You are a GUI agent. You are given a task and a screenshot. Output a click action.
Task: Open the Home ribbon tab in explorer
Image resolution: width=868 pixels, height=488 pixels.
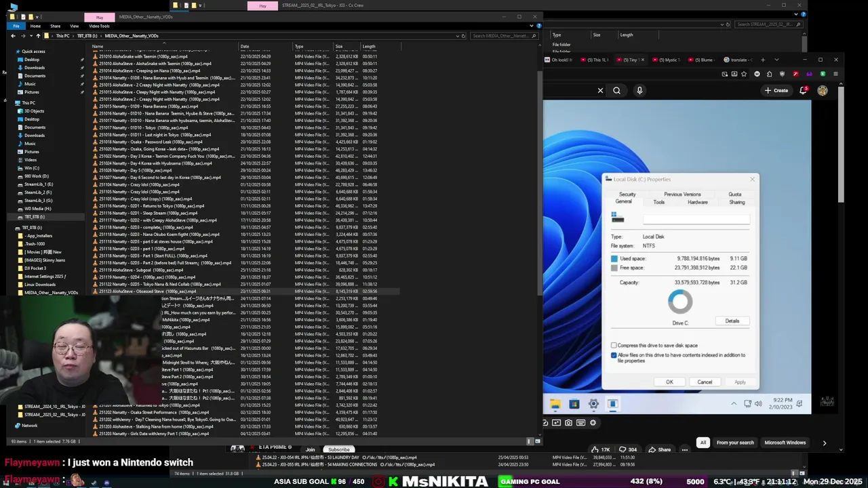pyautogui.click(x=35, y=26)
